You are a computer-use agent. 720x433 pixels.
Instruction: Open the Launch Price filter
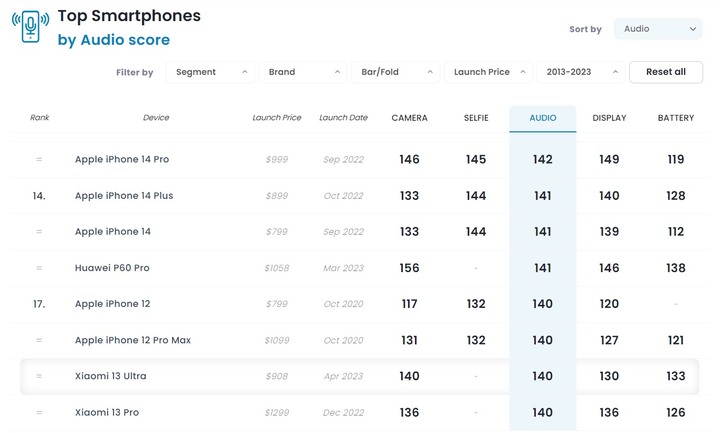pyautogui.click(x=488, y=72)
